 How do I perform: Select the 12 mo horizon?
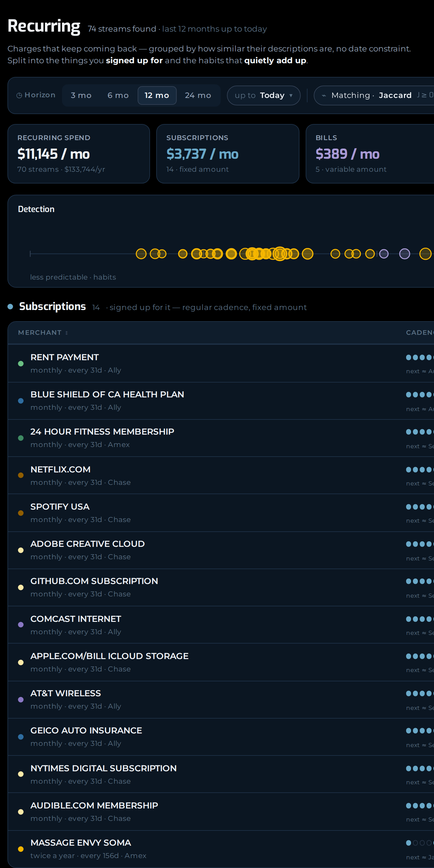pyautogui.click(x=157, y=95)
